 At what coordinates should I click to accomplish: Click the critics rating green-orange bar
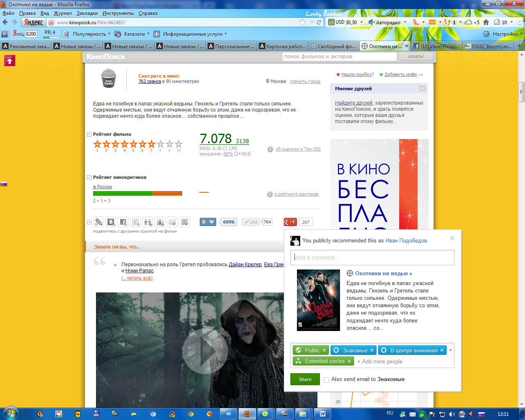pyautogui.click(x=137, y=193)
